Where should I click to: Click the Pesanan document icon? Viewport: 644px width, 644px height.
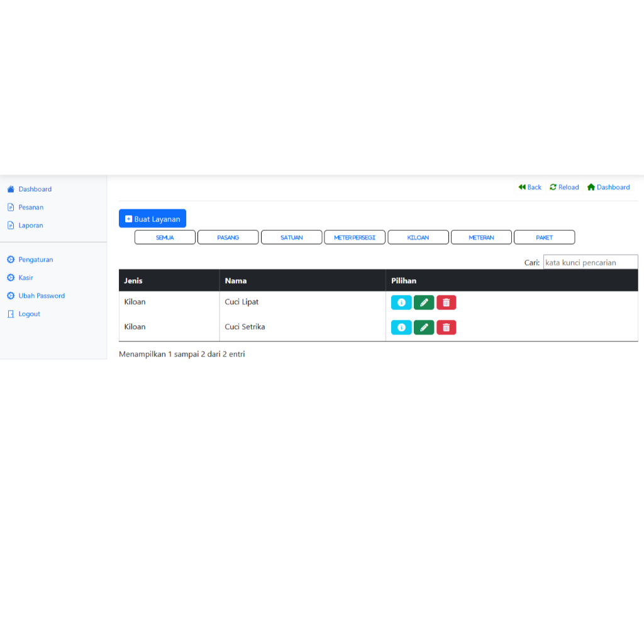[x=11, y=207]
